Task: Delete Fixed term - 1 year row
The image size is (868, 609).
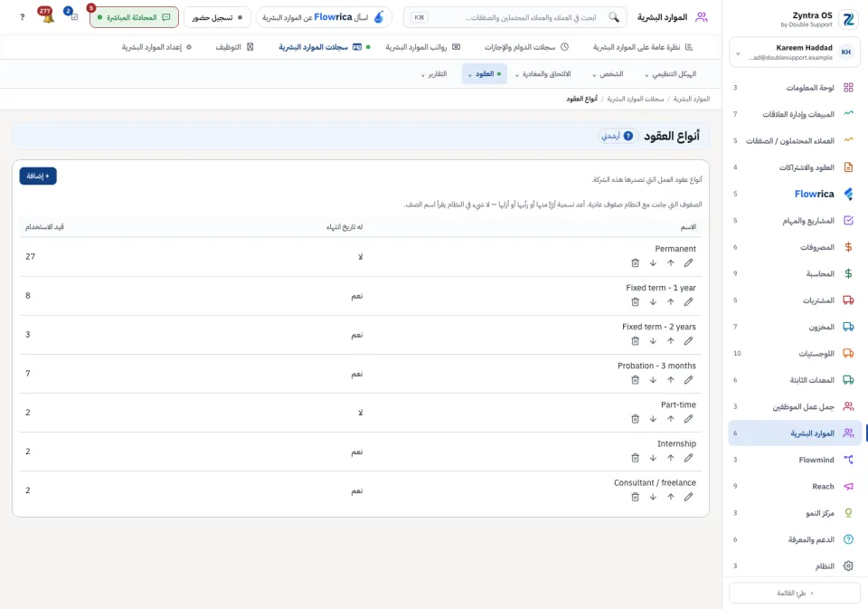Action: tap(635, 302)
